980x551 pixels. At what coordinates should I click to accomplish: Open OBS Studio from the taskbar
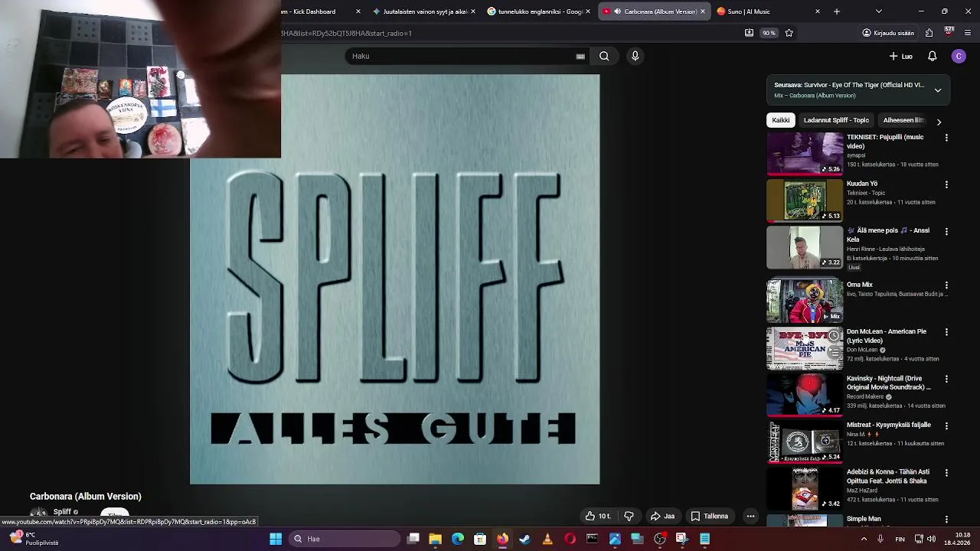[x=659, y=539]
